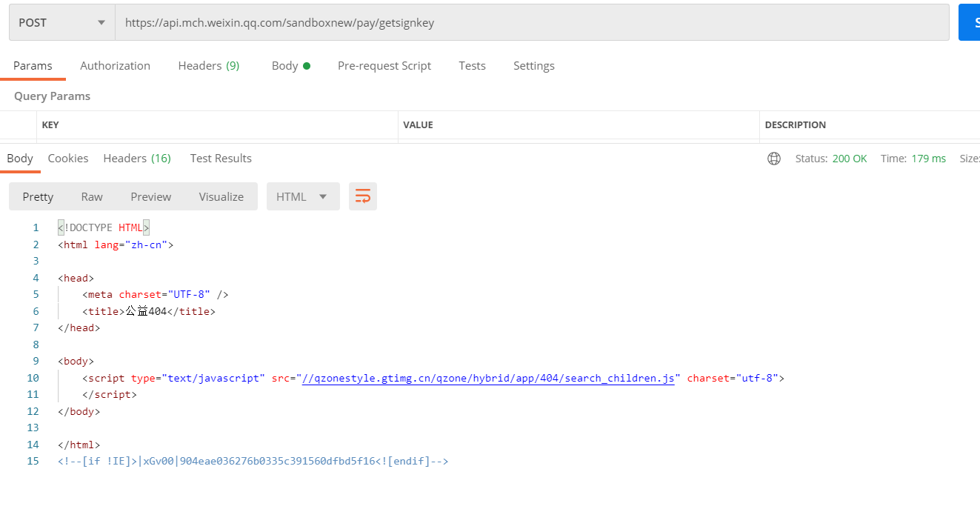Viewport: 980px width, 509px height.
Task: Open the Authorization tab
Action: pos(115,66)
